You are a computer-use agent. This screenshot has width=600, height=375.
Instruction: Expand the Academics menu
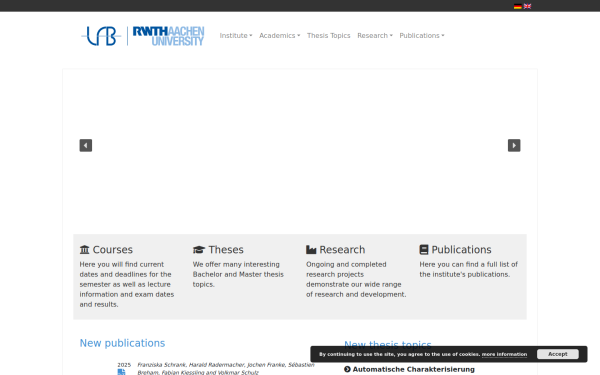tap(279, 36)
